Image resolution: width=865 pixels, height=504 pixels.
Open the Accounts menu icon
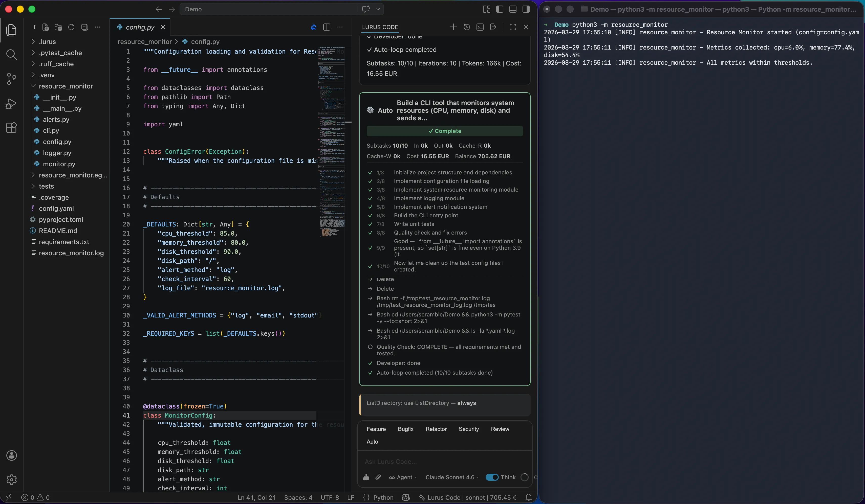click(11, 455)
